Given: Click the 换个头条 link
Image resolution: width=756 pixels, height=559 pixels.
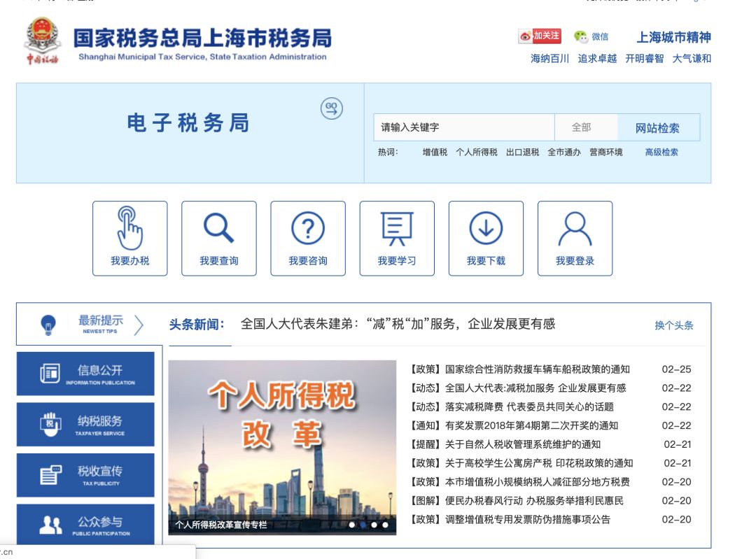Looking at the screenshot, I should click(674, 324).
